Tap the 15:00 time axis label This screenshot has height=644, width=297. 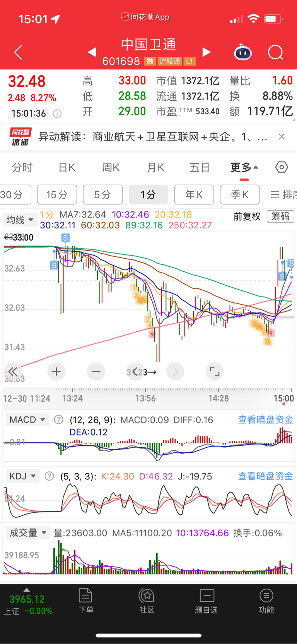[283, 398]
